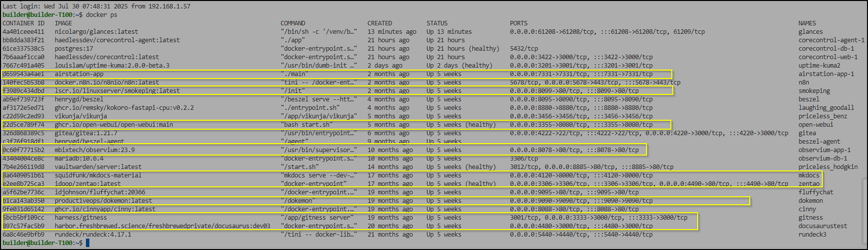Click image lscr.io/linuxserver/smokeping:latest
The height and width of the screenshot is (250, 868).
tap(117, 91)
